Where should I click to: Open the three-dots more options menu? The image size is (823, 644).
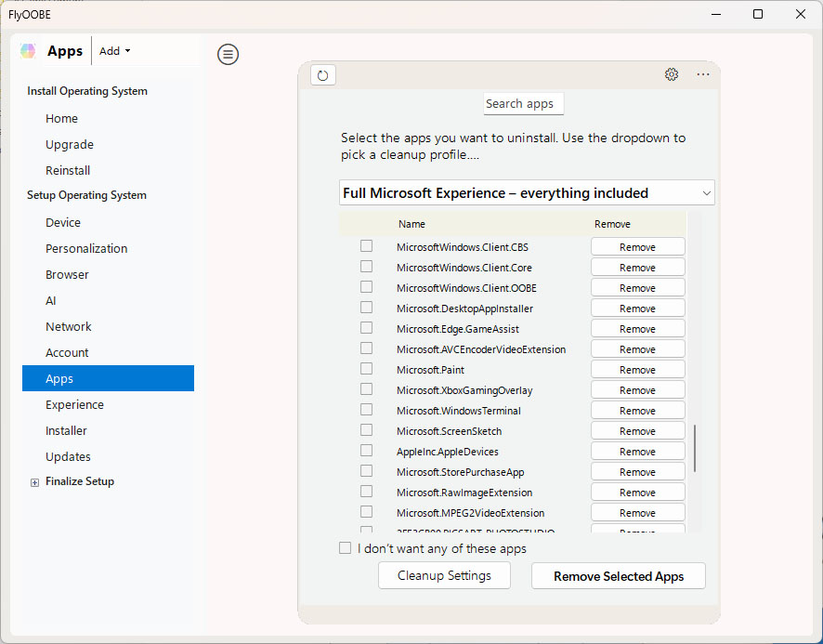(x=703, y=75)
